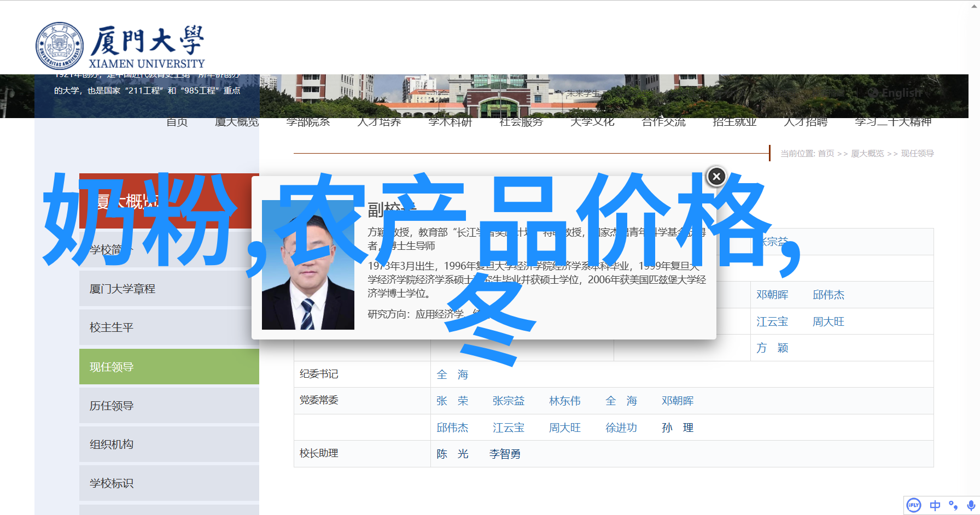Image resolution: width=980 pixels, height=515 pixels.
Task: Open the 学术科研 navigation menu item
Action: coord(450,122)
